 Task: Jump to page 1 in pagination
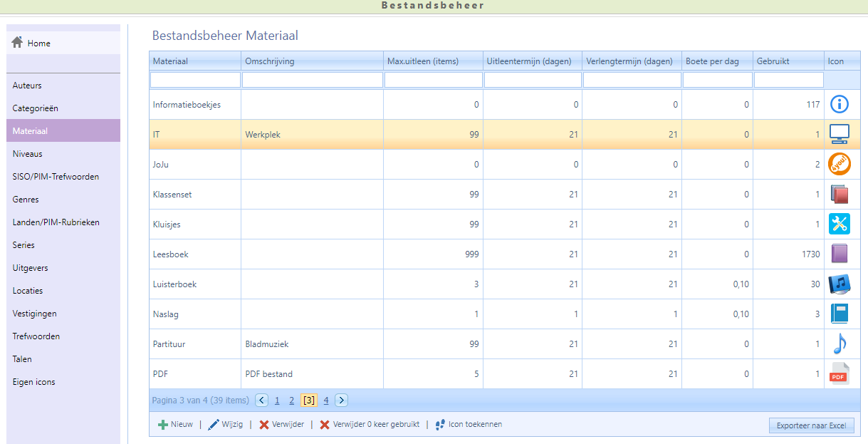[x=277, y=401]
